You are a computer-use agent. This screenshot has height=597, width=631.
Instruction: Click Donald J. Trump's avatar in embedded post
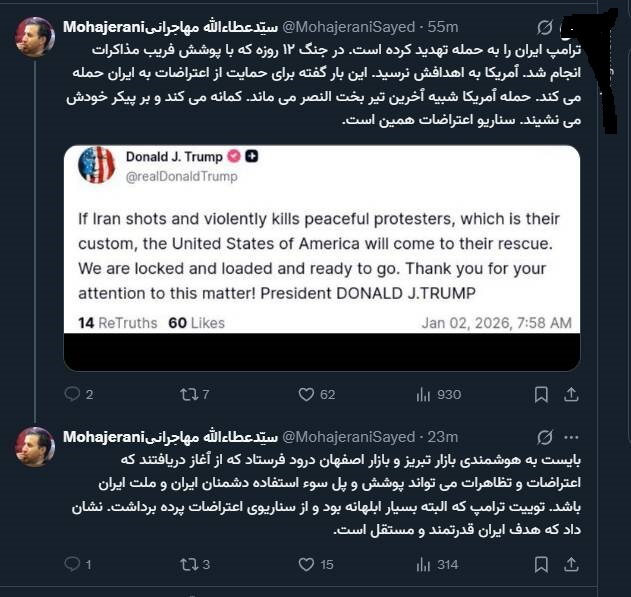coord(97,165)
